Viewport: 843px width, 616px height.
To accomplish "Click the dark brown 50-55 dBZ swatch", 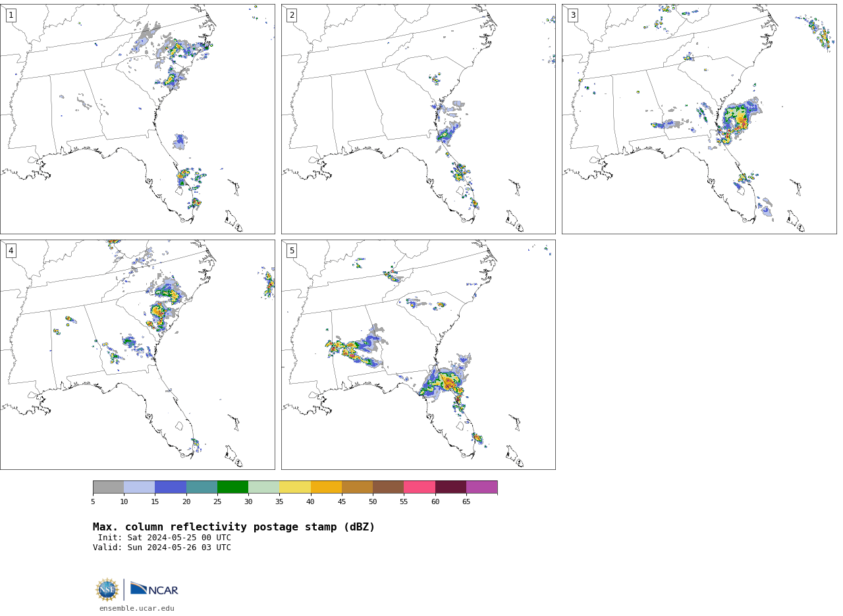I will (x=388, y=487).
